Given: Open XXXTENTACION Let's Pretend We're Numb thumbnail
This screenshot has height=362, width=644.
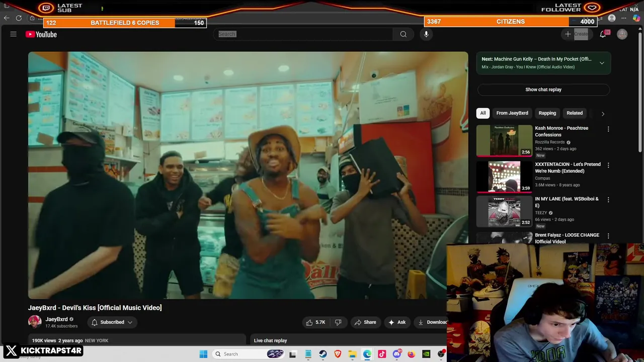Looking at the screenshot, I should pos(504,176).
